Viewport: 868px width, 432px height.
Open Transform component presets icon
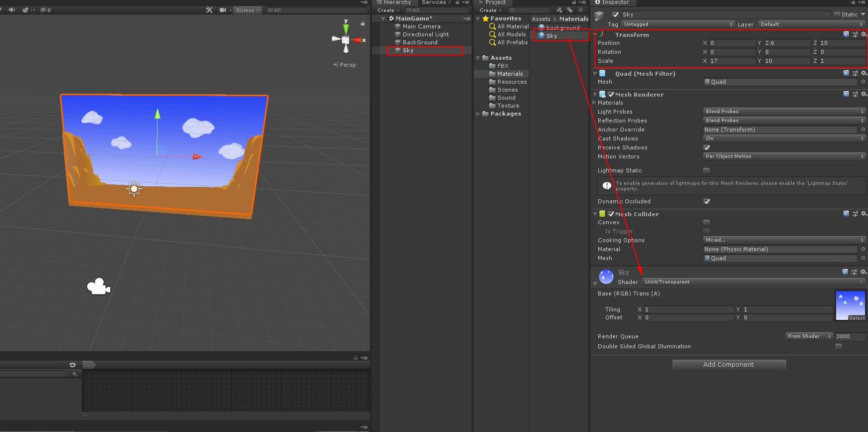(x=855, y=34)
